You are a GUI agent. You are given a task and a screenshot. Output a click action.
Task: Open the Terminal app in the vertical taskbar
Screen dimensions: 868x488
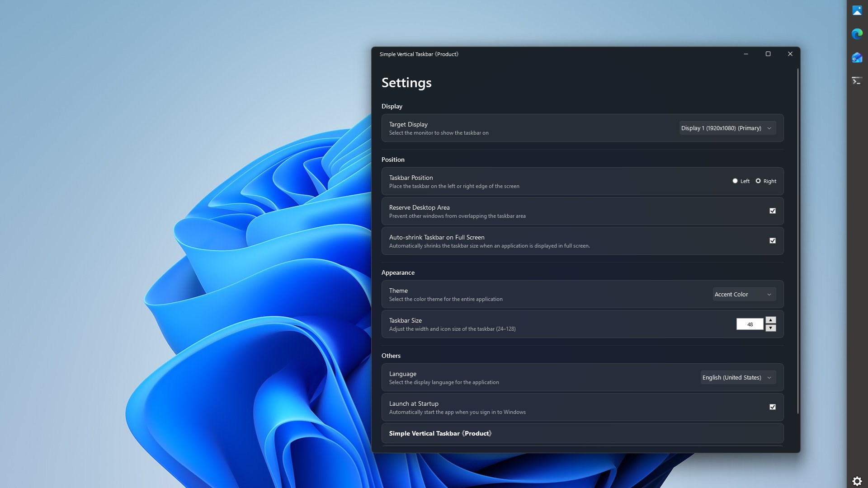(857, 81)
